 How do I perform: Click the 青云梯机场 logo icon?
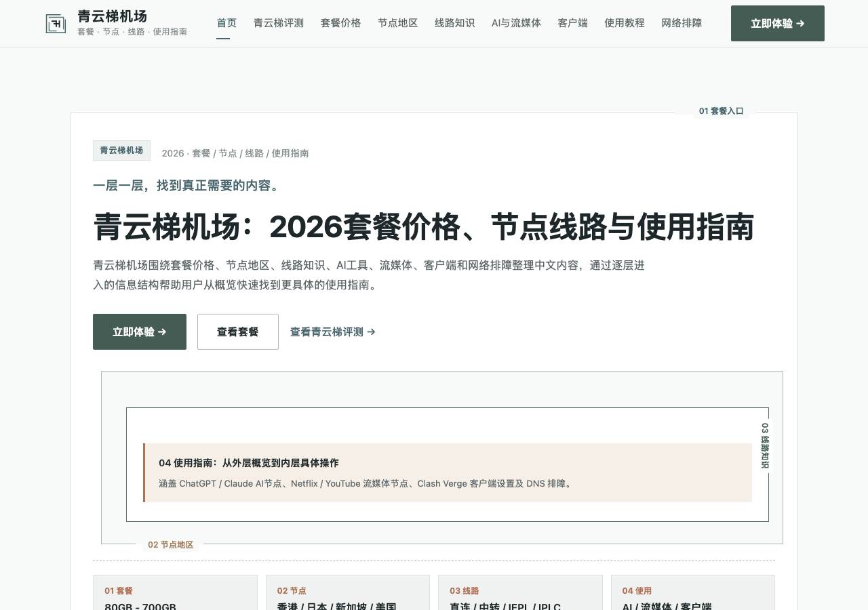(x=56, y=24)
